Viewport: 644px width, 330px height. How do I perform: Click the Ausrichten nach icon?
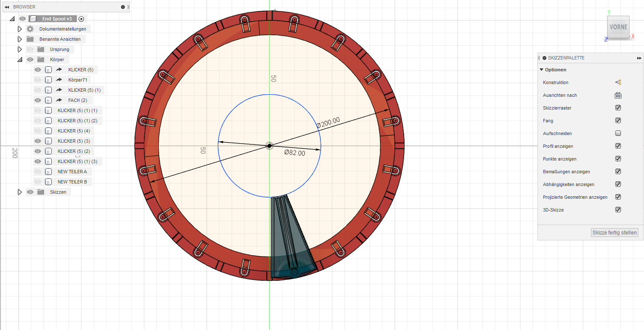click(618, 95)
